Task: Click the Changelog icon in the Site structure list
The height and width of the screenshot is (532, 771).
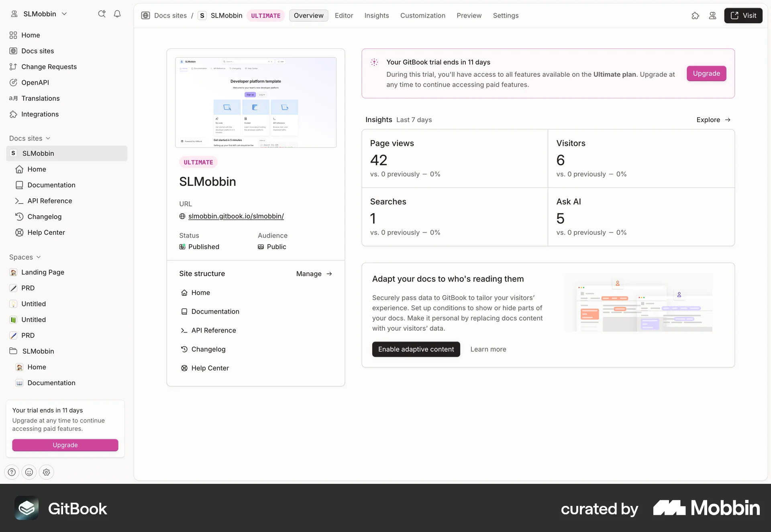Action: 184,349
